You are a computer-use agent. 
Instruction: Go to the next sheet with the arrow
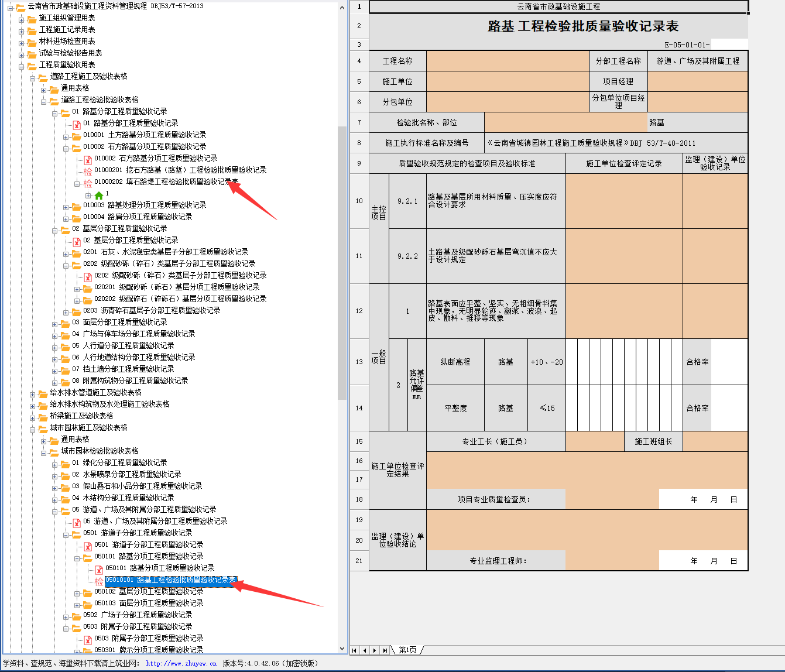tap(375, 650)
